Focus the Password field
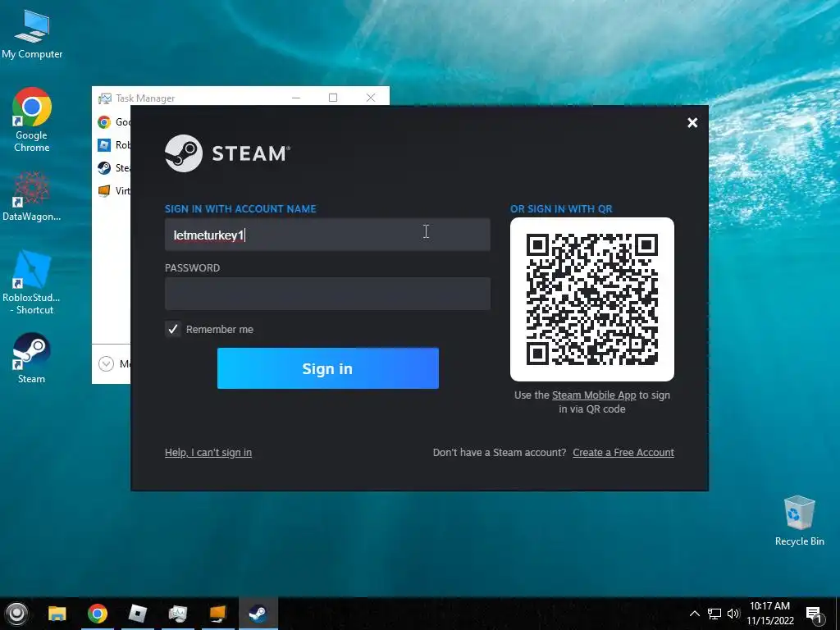 pos(327,294)
